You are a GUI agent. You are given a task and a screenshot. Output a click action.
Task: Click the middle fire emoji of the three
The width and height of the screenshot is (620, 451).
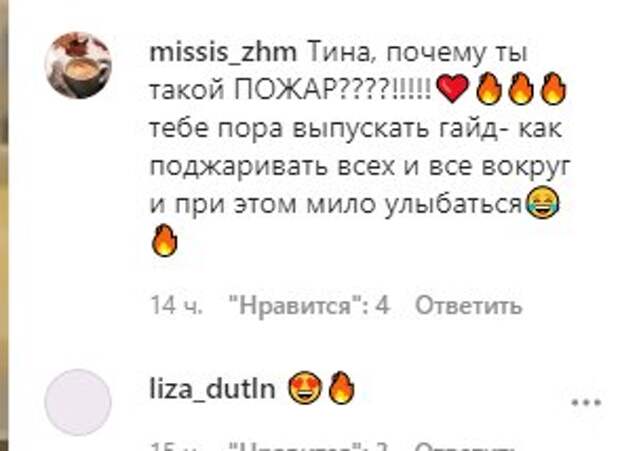tap(521, 89)
